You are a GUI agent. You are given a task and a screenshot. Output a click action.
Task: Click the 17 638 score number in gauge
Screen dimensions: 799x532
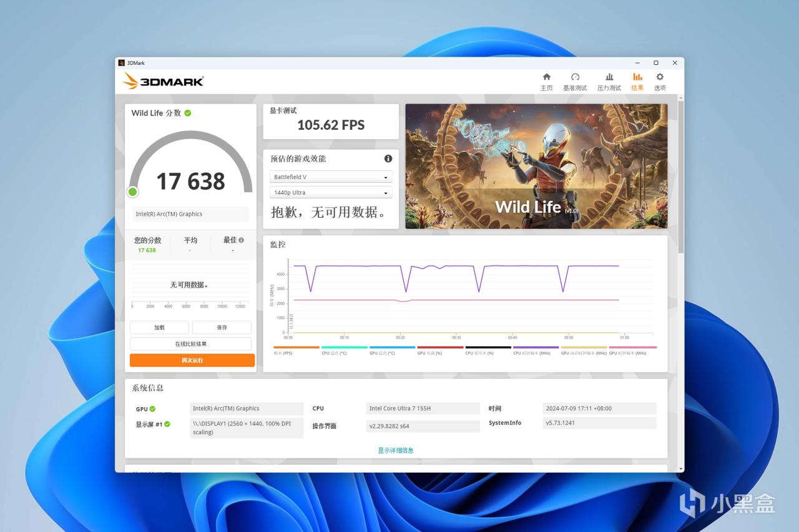190,181
